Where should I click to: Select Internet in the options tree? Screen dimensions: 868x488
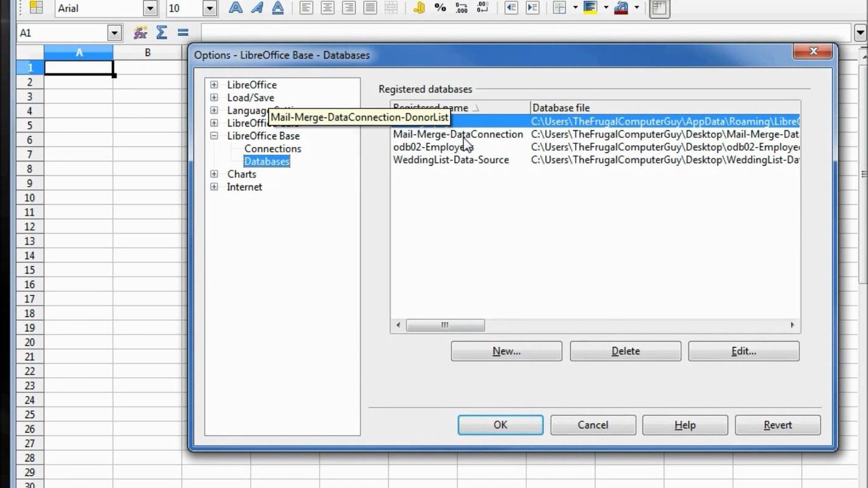(x=244, y=187)
